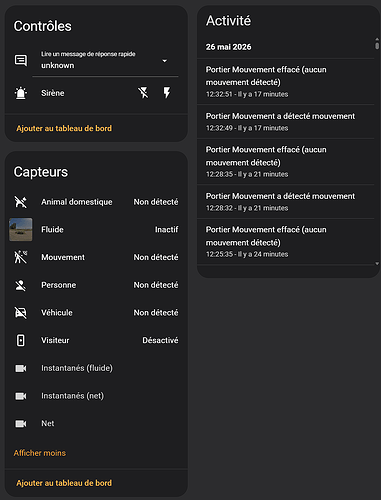The height and width of the screenshot is (500, 381).
Task: Open the quick reply message dropdown arrow
Action: pyautogui.click(x=164, y=61)
